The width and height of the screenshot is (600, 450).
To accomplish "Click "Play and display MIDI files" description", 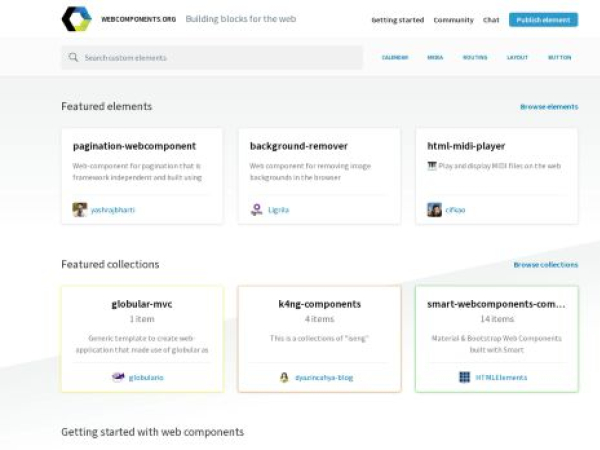I will [x=499, y=166].
